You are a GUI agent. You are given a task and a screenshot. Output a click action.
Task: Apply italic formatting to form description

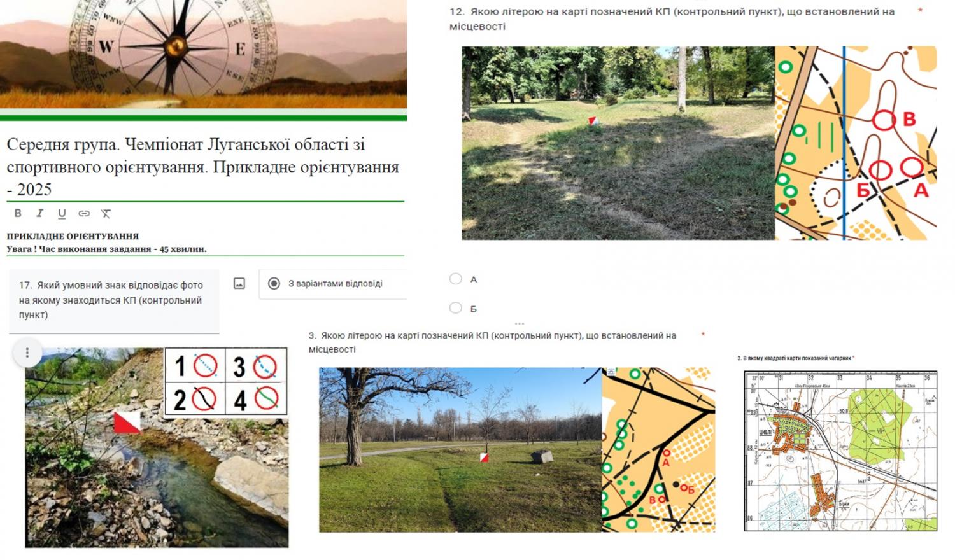[x=39, y=213]
